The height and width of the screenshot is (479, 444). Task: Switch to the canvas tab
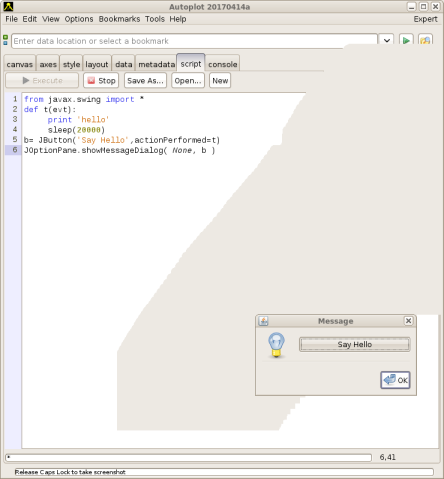point(20,64)
